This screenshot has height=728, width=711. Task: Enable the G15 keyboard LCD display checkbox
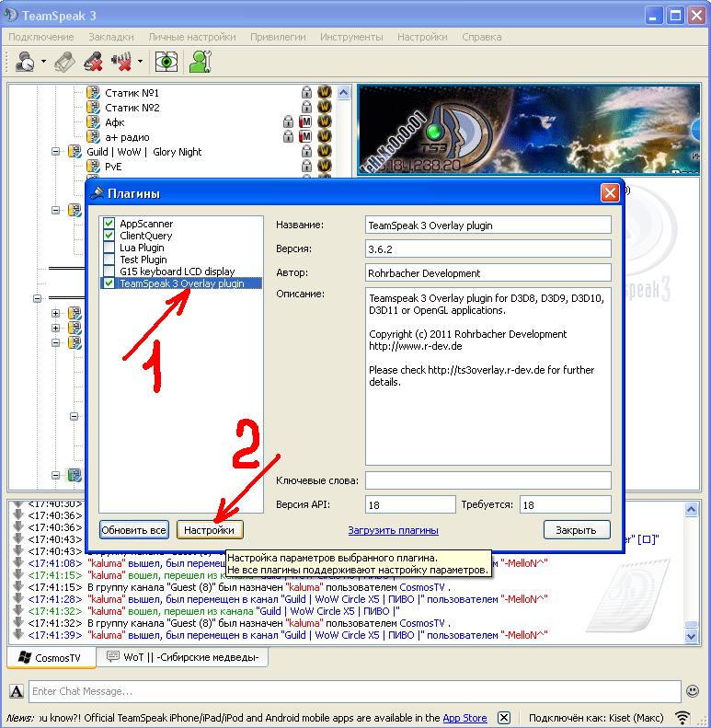109,272
